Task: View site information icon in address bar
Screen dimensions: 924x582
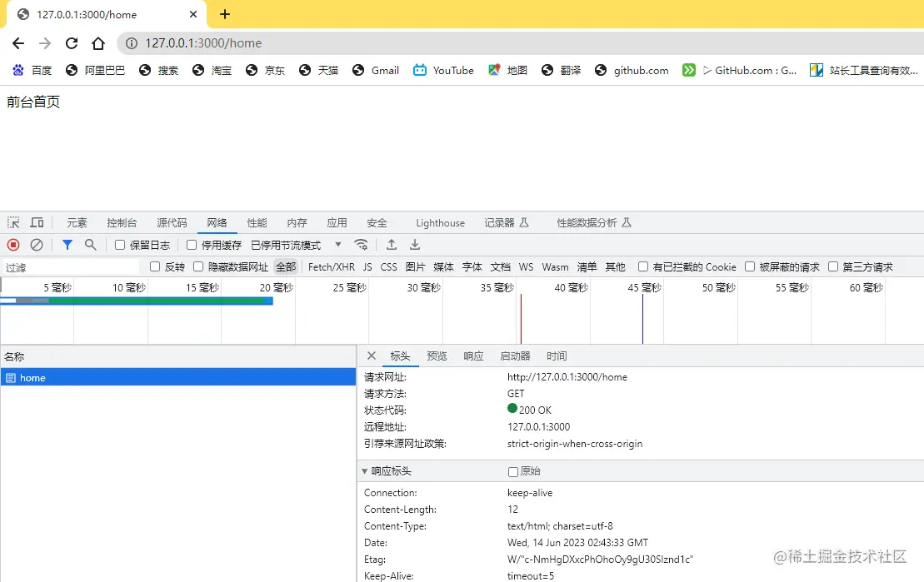Action: click(x=132, y=43)
